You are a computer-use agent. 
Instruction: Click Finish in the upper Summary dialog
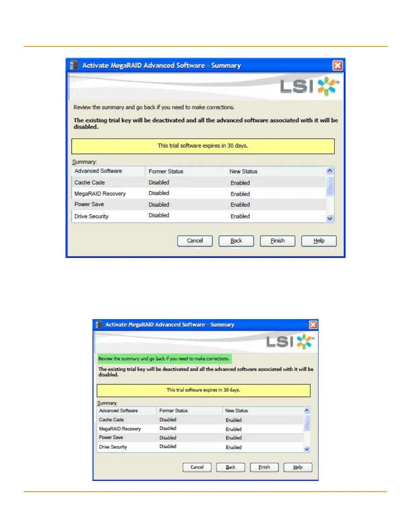click(x=277, y=241)
